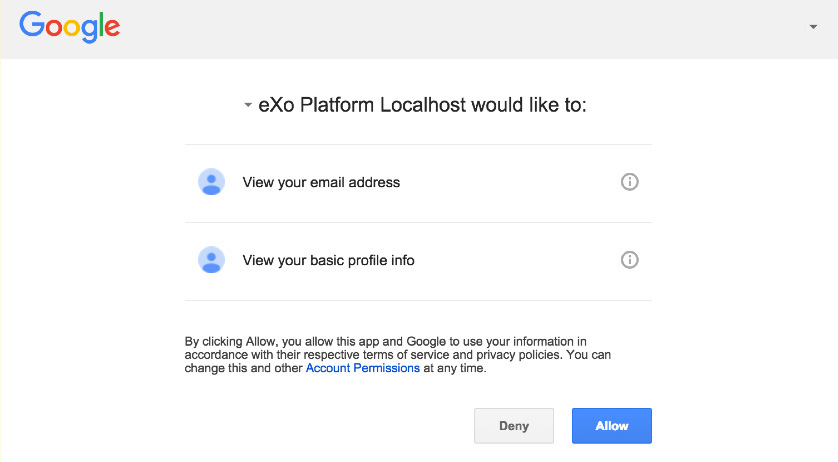This screenshot has width=838, height=462.
Task: Click empty gray header bar area
Action: pyautogui.click(x=450, y=28)
